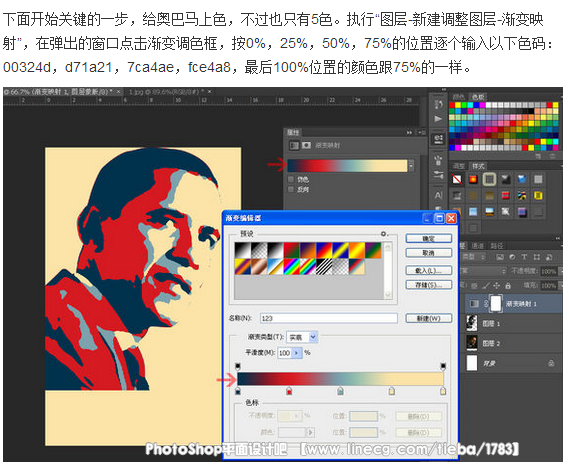Choose the chrome gradient preset

[275, 267]
